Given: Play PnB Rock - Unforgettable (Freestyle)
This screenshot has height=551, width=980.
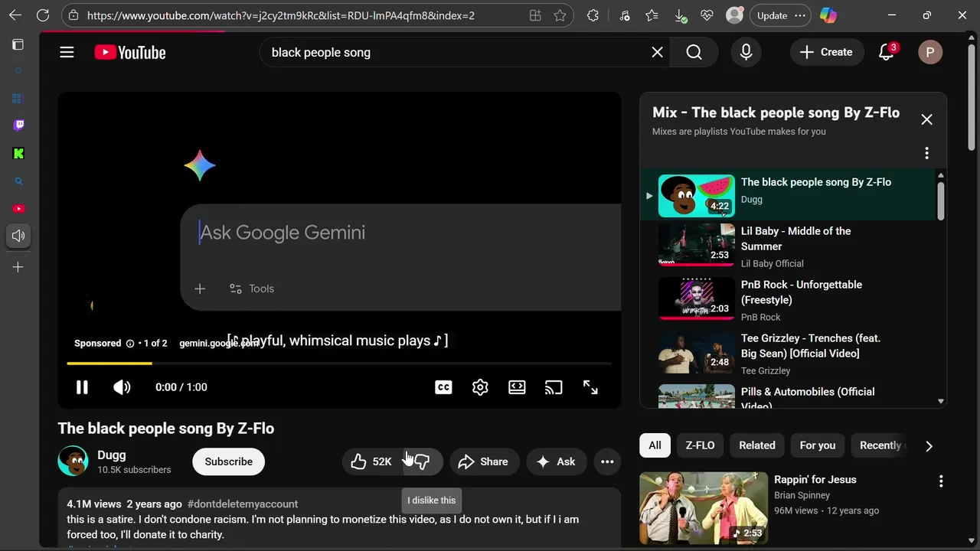Looking at the screenshot, I should pos(789,299).
